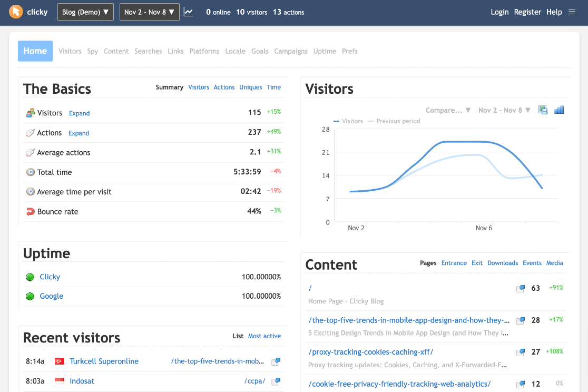The image size is (588, 392).
Task: Click the session detail icon next to Indosat
Action: coord(276,381)
